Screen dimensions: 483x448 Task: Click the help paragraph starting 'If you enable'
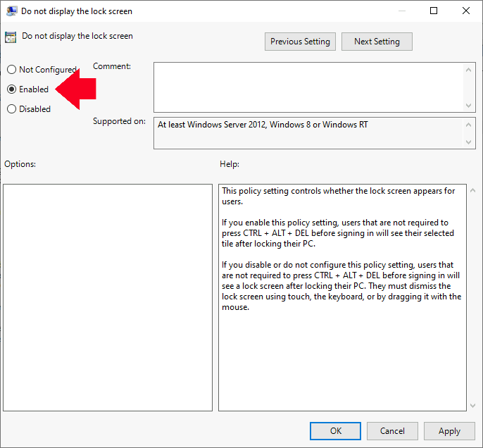click(338, 233)
